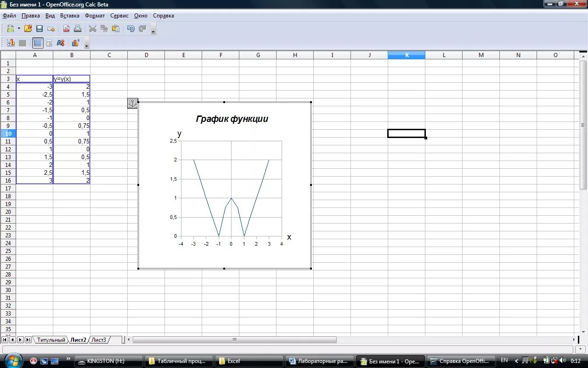The height and width of the screenshot is (368, 588).
Task: Toggle horizontal grid lines button
Action: 38,43
